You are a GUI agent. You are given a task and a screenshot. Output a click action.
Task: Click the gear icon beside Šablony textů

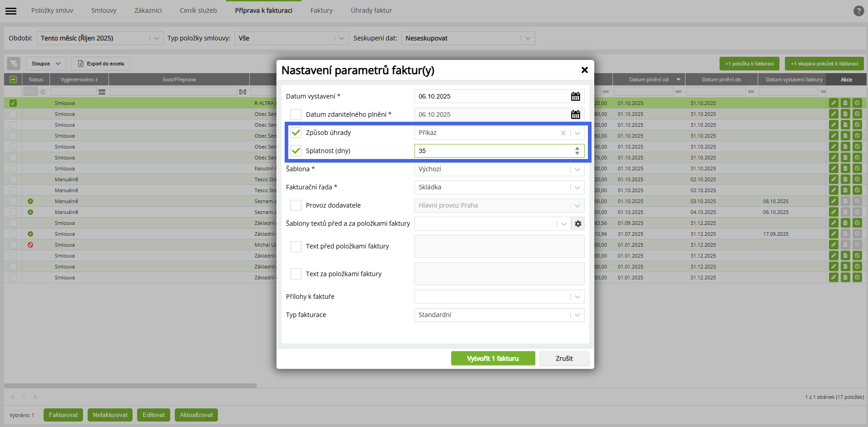pos(578,223)
